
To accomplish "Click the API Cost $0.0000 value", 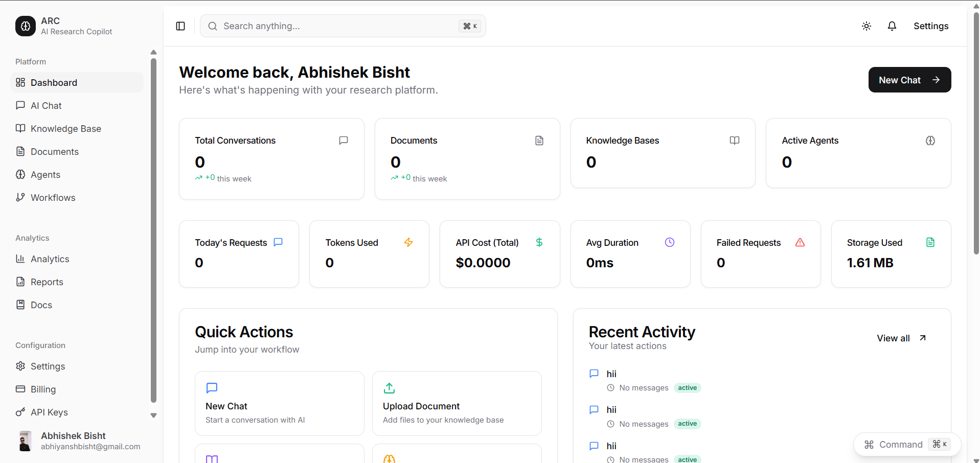I will (x=483, y=263).
